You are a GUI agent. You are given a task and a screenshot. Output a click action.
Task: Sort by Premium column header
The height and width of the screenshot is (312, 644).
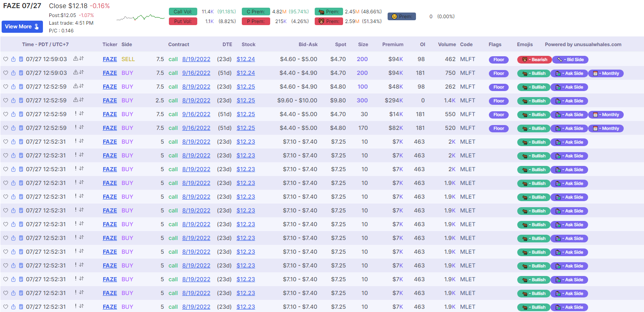[x=393, y=45]
